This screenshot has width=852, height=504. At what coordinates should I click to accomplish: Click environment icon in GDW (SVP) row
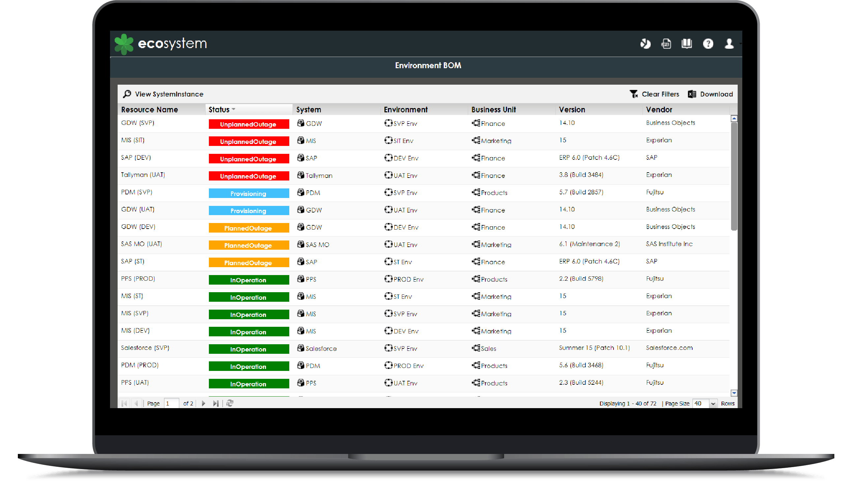click(388, 123)
